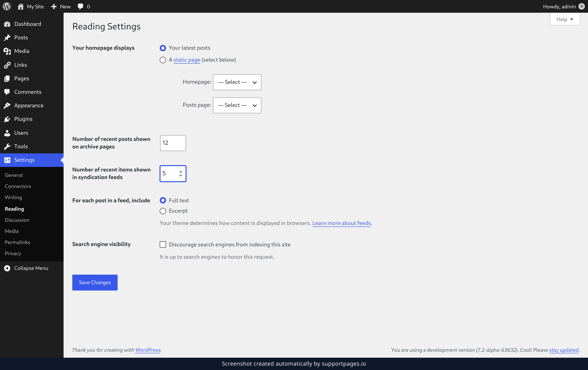This screenshot has height=370, width=588.
Task: Choose Excerpt for feed posts
Action: [163, 211]
